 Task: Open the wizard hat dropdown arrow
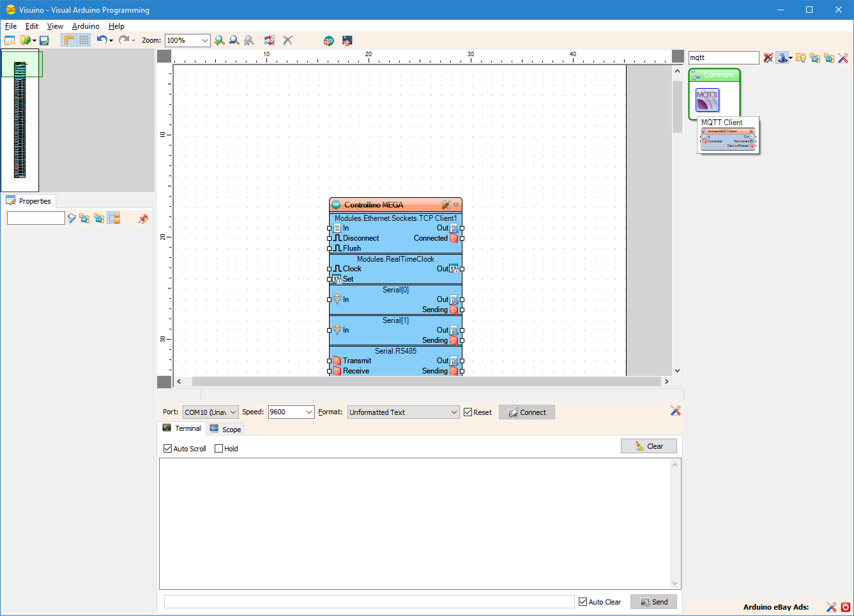coord(791,58)
